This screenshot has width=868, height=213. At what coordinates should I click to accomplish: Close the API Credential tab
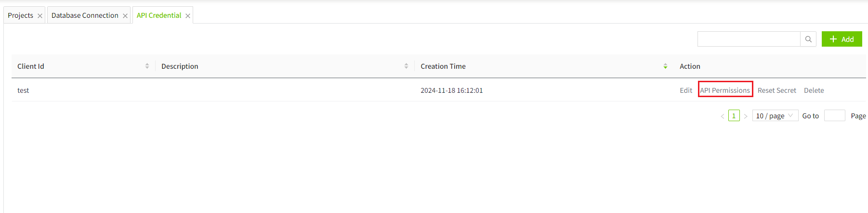click(188, 16)
